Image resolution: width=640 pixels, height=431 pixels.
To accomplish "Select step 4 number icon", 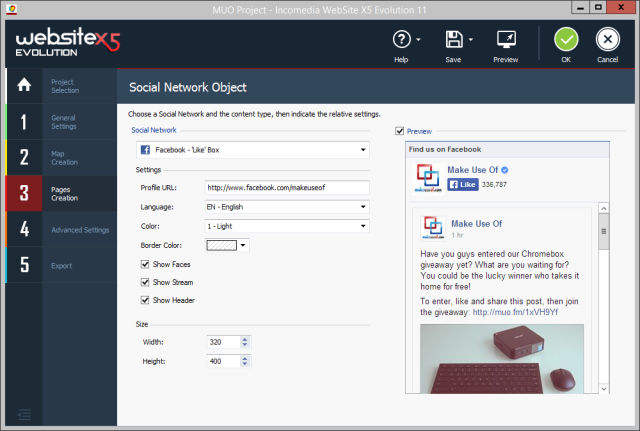I will pyautogui.click(x=24, y=229).
